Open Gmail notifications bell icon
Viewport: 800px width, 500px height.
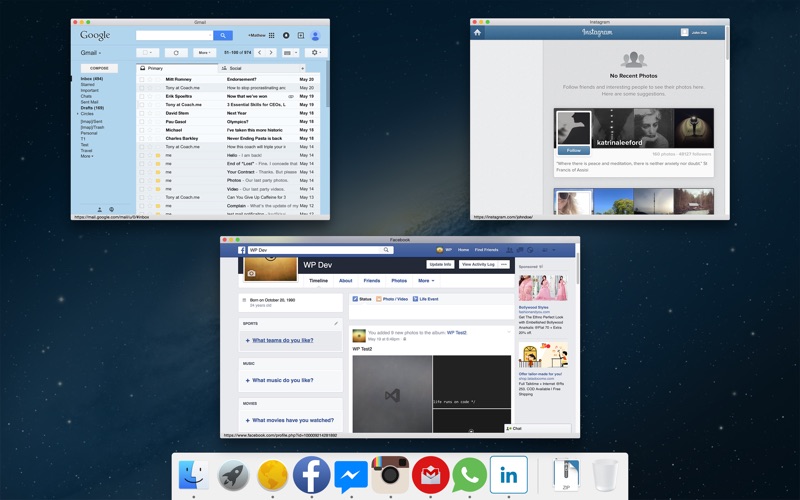click(286, 35)
